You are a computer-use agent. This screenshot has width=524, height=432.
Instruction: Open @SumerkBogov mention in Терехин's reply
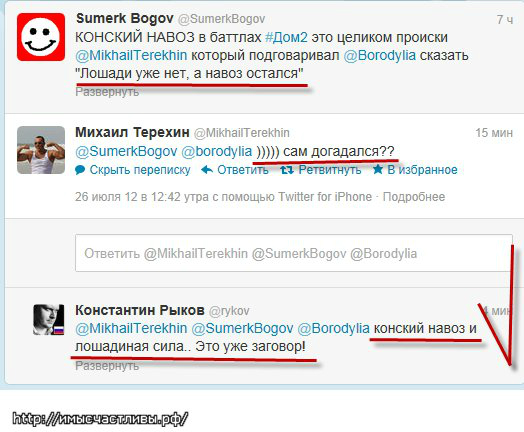click(x=126, y=152)
